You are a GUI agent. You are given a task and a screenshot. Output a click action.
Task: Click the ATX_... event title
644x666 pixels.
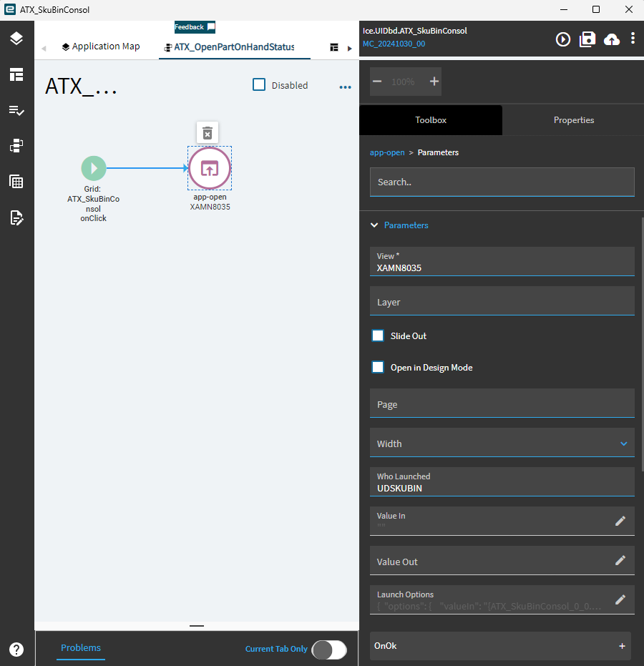tap(81, 87)
